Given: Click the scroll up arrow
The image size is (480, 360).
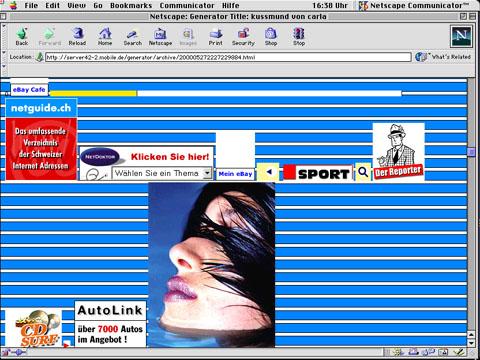Looking at the screenshot, I should click(x=471, y=335).
